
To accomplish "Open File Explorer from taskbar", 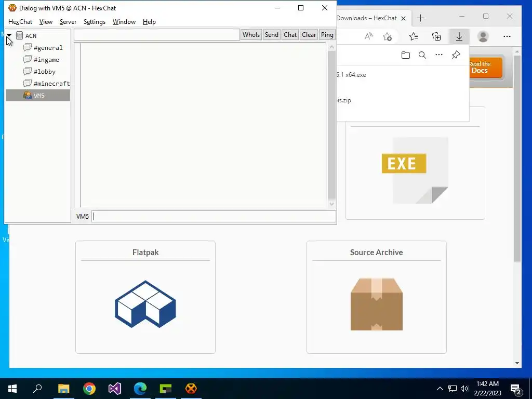I will 63,389.
